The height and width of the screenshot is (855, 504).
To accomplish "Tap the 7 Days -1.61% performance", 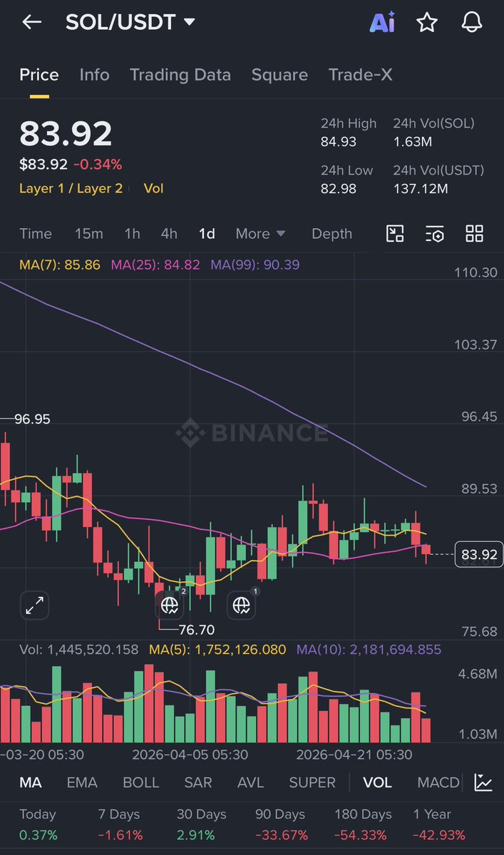I will tap(120, 824).
